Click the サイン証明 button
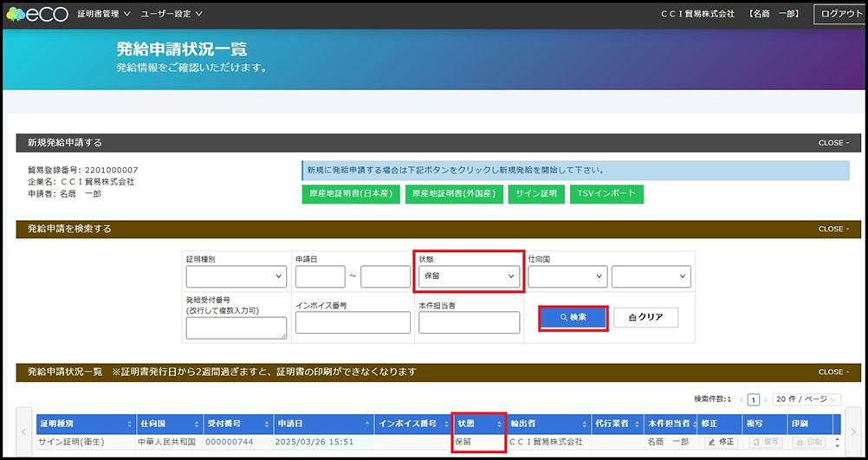868x460 pixels. pyautogui.click(x=536, y=194)
